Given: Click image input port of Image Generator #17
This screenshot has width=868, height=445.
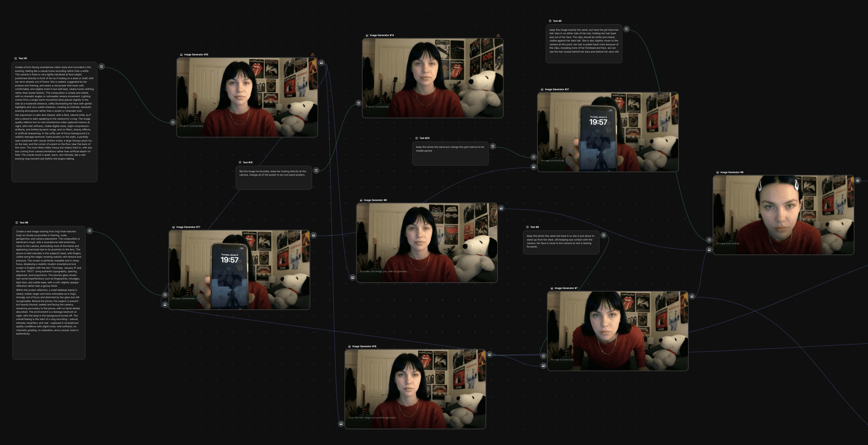Looking at the screenshot, I should tap(165, 305).
